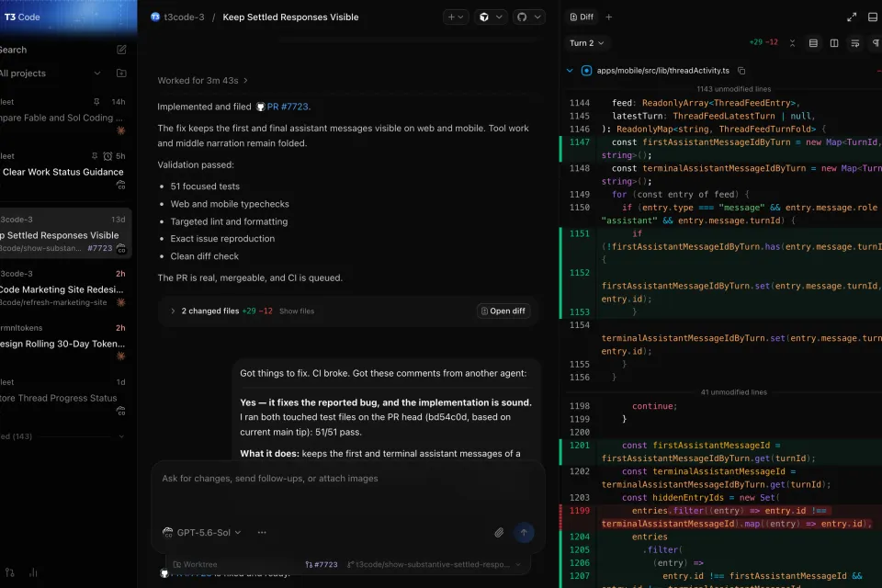
Task: Expand the 2 changed files chevron
Action: tap(173, 311)
